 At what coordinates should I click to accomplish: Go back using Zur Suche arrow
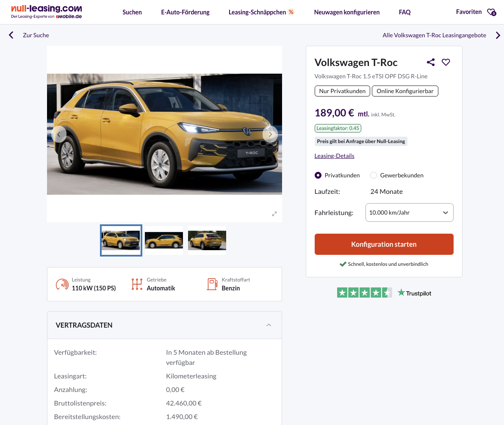11,35
